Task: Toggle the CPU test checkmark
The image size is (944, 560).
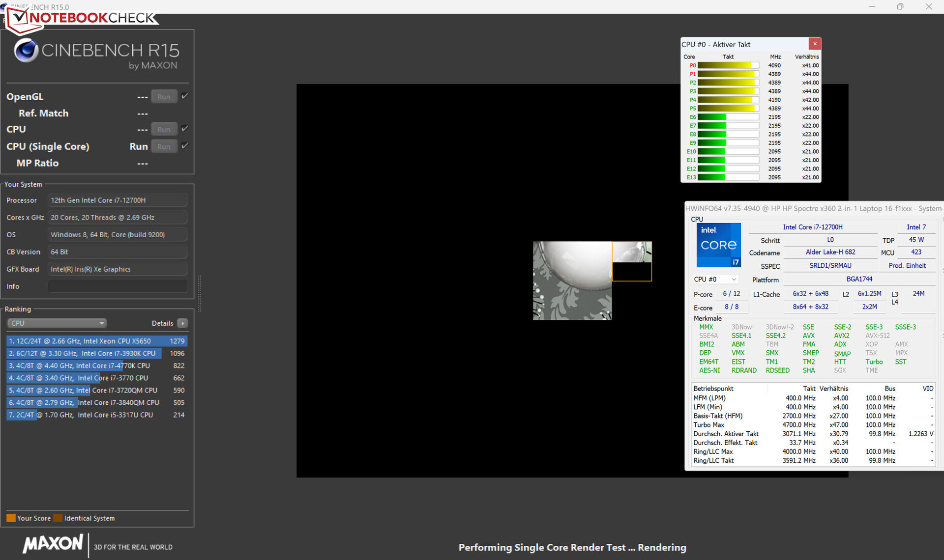Action: coord(184,129)
